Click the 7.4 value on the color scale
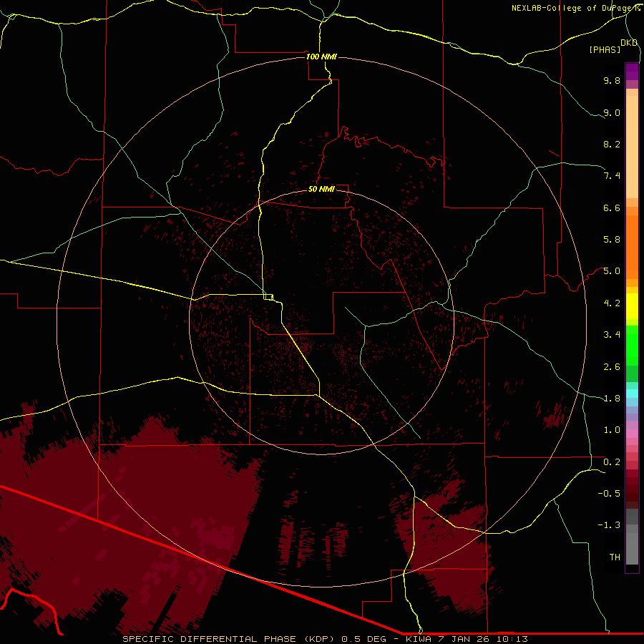Screen dimensions: 644x644 (x=612, y=176)
